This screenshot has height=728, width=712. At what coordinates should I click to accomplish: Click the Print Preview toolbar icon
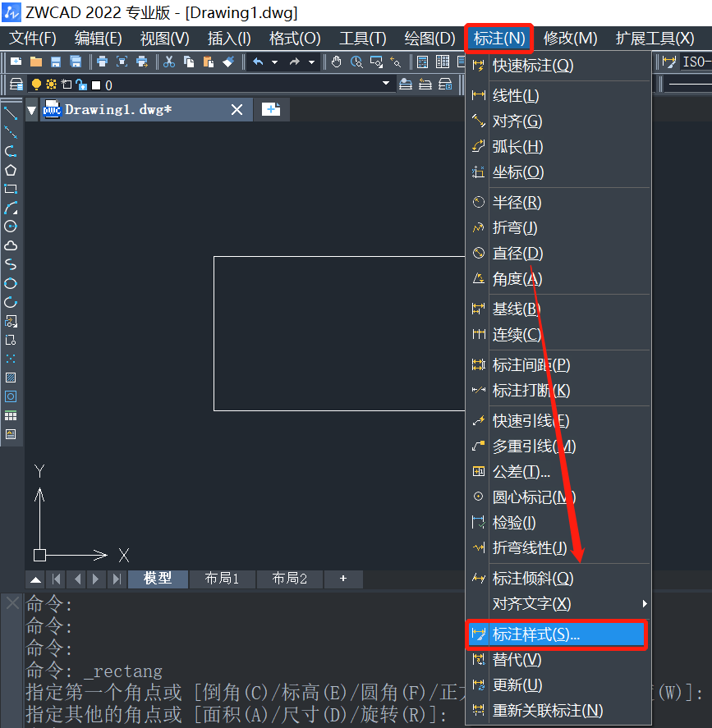click(122, 62)
